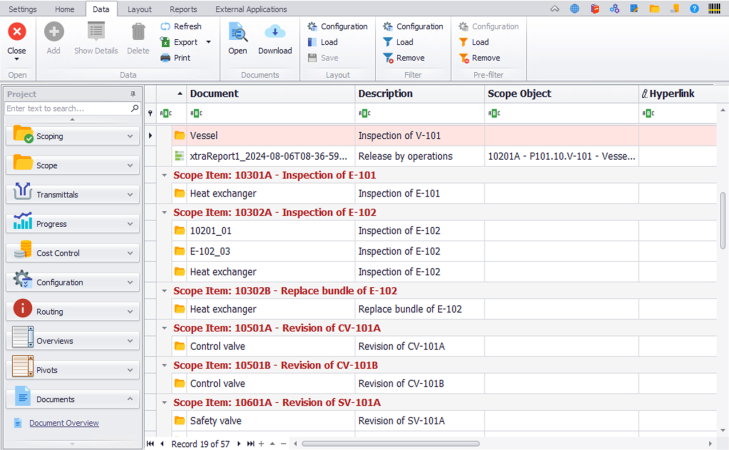Viewport: 729px width, 450px height.
Task: Open the Reports ribbon tab
Action: coord(183,8)
